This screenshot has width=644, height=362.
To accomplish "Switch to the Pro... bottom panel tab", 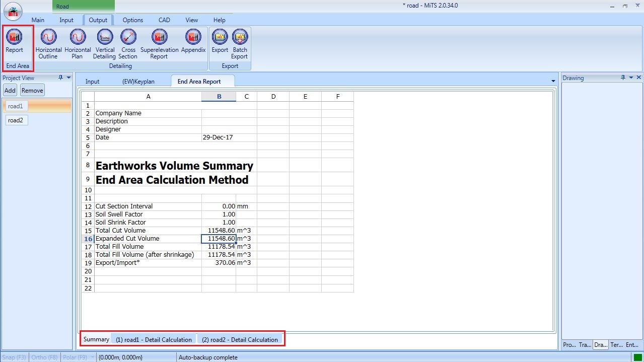I will pyautogui.click(x=569, y=345).
